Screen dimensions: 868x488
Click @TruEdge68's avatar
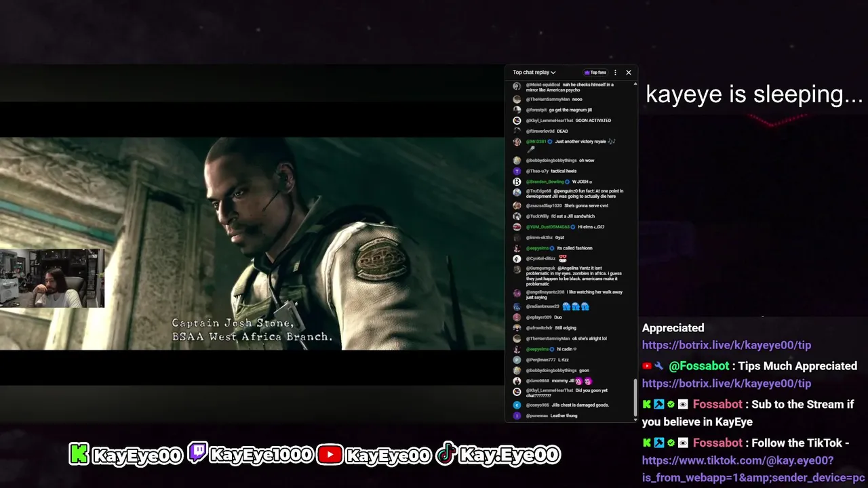[517, 192]
